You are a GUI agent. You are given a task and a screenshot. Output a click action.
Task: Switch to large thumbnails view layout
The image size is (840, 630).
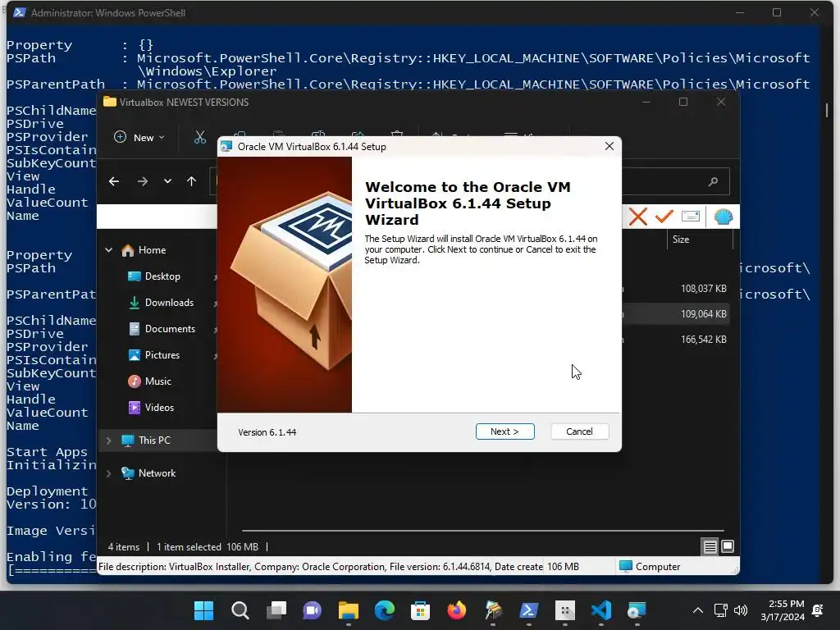pyautogui.click(x=728, y=546)
